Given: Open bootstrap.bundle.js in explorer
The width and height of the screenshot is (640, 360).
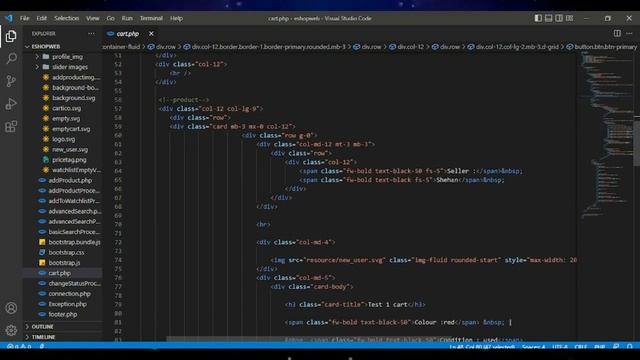Looking at the screenshot, I should (69, 242).
